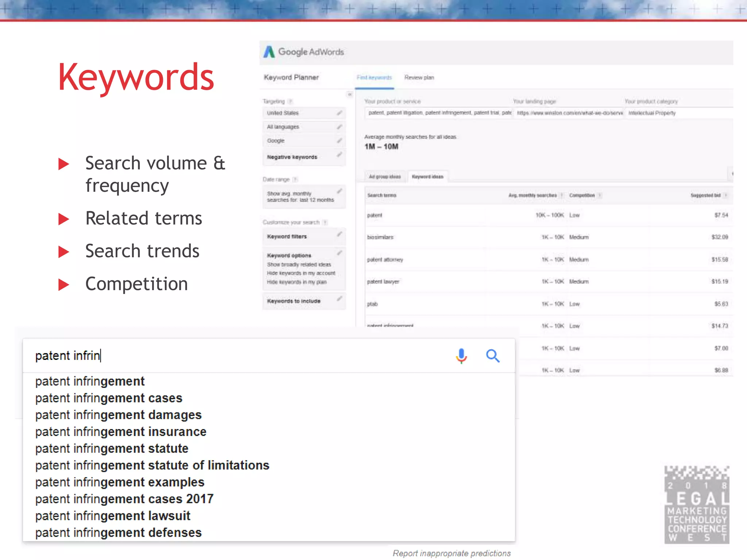This screenshot has width=747, height=560.
Task: Edit date range pencil icon
Action: pyautogui.click(x=339, y=191)
